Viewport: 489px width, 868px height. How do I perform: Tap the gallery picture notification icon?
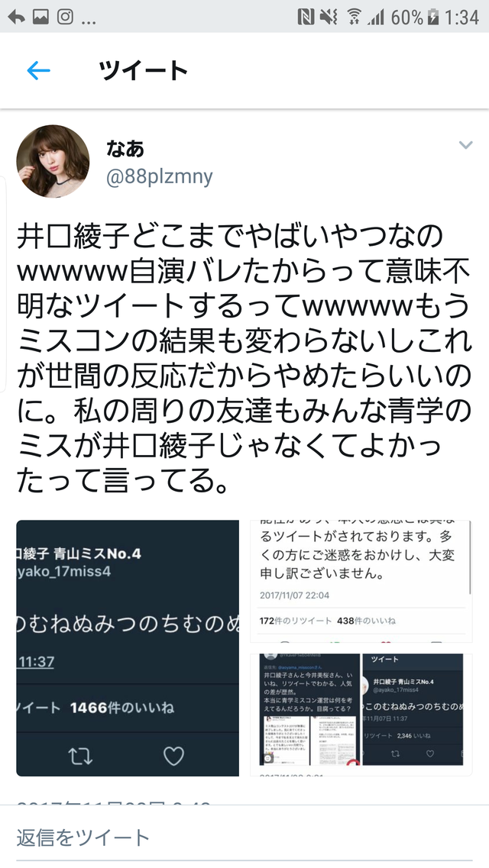click(40, 18)
